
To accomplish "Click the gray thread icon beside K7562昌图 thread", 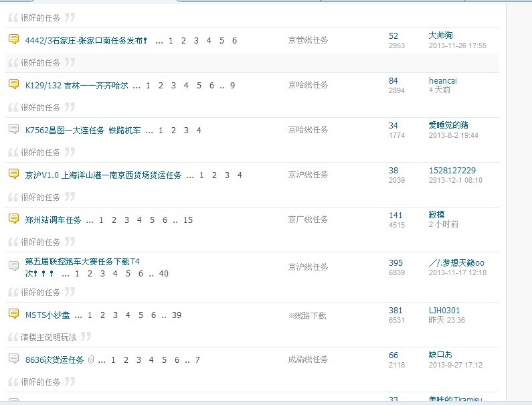I will pos(13,129).
